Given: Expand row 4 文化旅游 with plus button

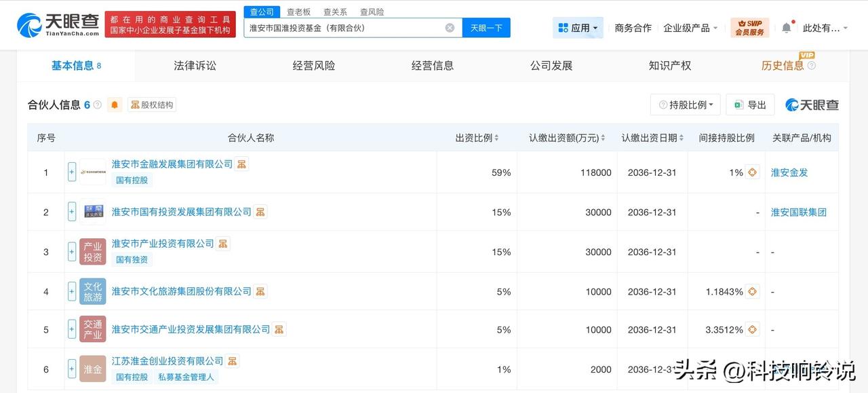Looking at the screenshot, I should click(72, 292).
